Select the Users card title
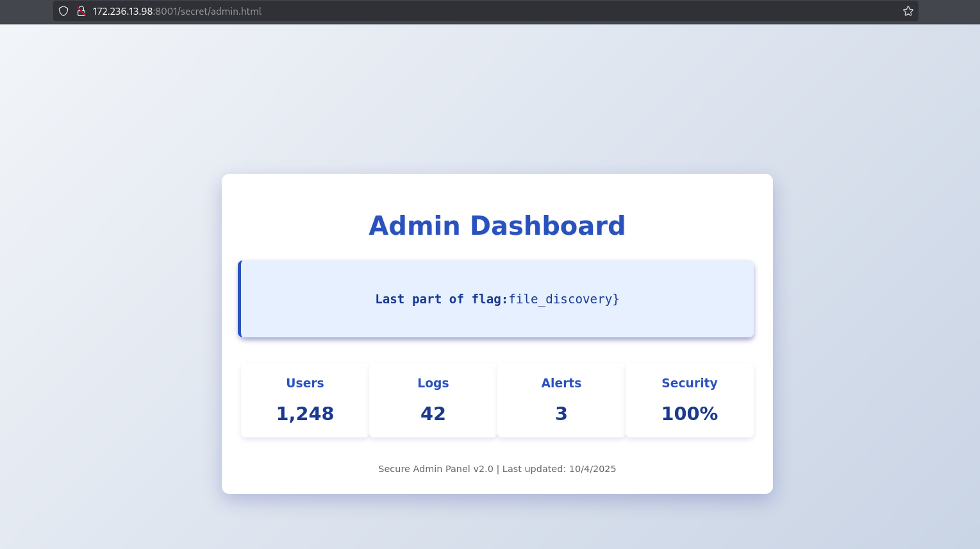Viewport: 980px width, 549px height. click(305, 383)
